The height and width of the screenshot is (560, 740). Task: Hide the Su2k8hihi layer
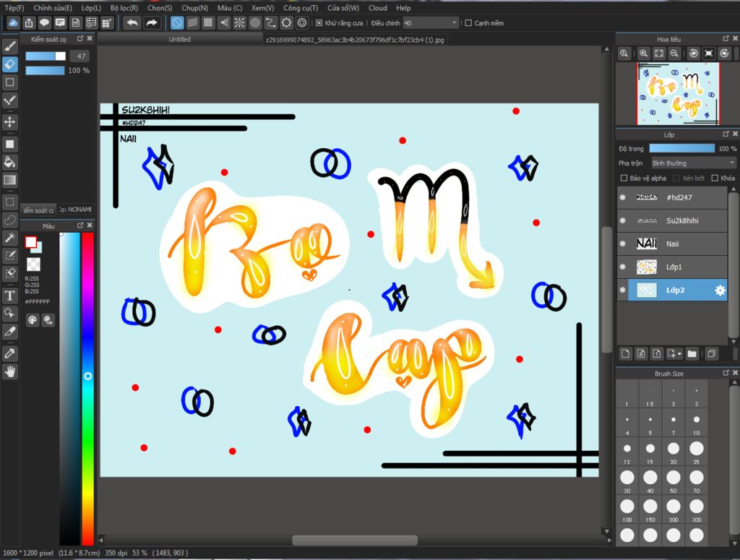point(622,220)
